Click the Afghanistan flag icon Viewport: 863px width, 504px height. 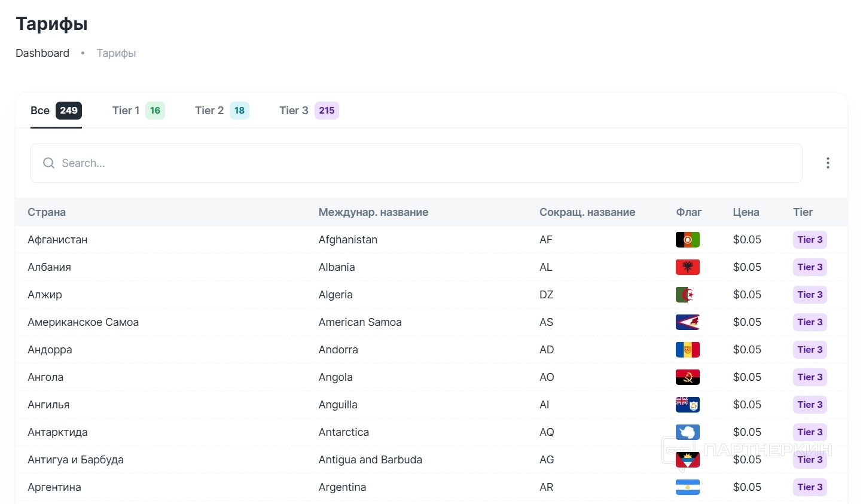tap(687, 240)
